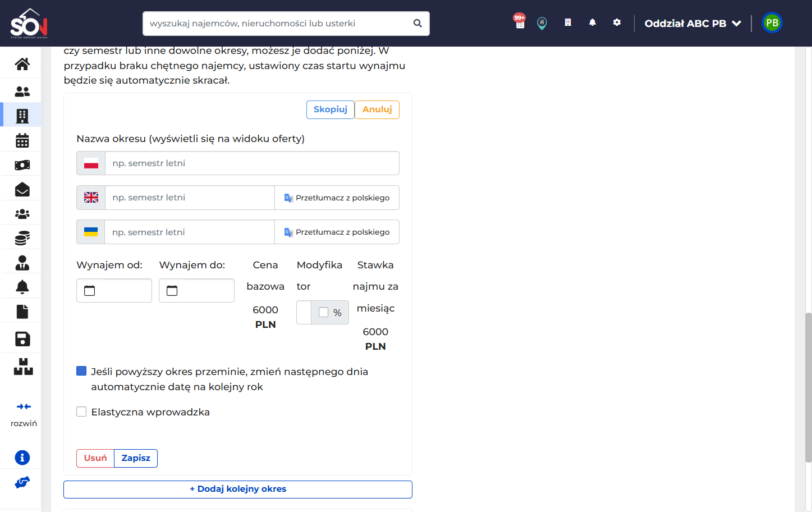Image resolution: width=812 pixels, height=512 pixels.
Task: Open the user group sidebar icon
Action: click(x=22, y=214)
